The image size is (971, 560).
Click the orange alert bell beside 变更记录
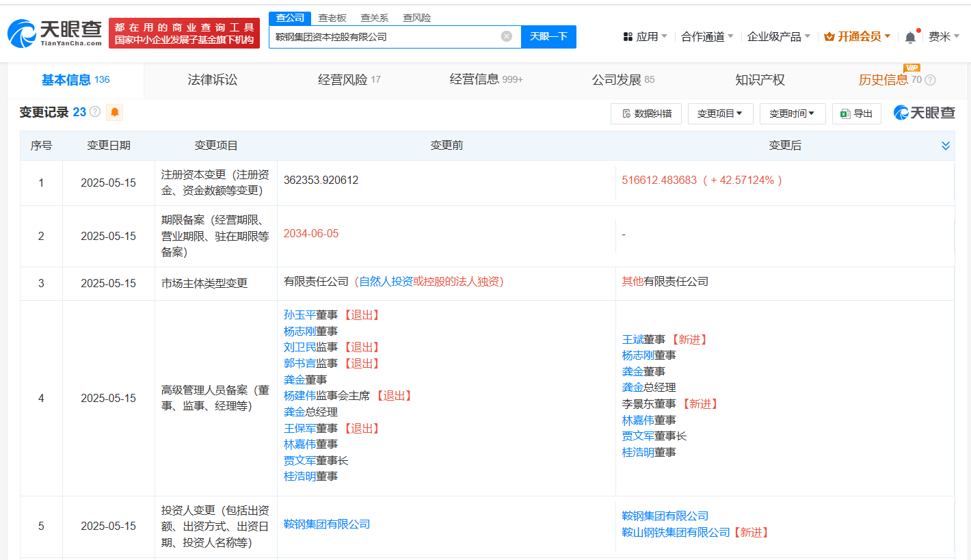point(114,112)
